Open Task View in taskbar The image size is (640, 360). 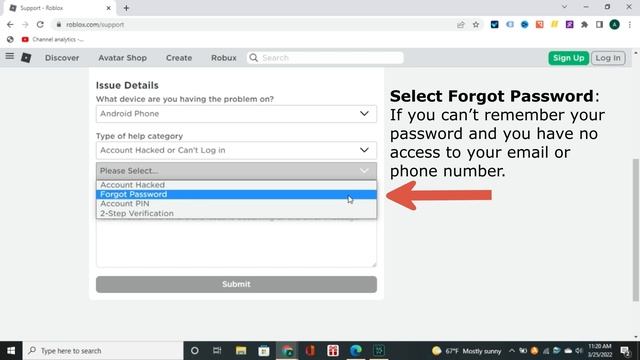[x=217, y=350]
